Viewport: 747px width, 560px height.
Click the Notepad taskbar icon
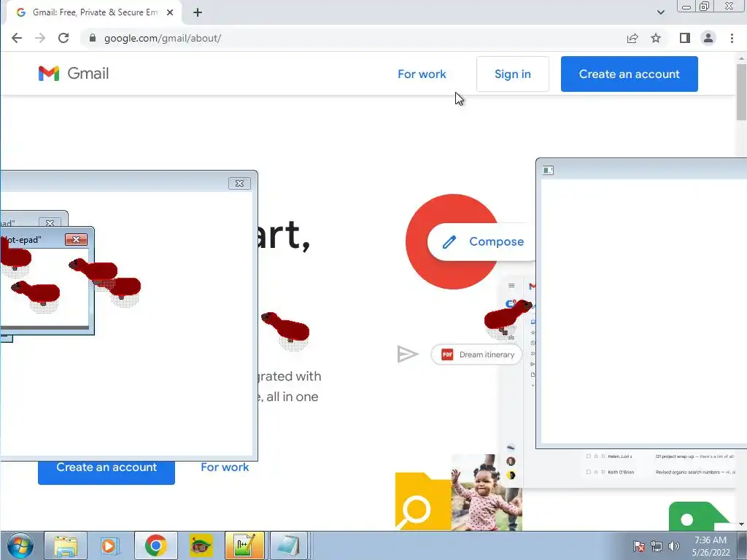click(289, 545)
